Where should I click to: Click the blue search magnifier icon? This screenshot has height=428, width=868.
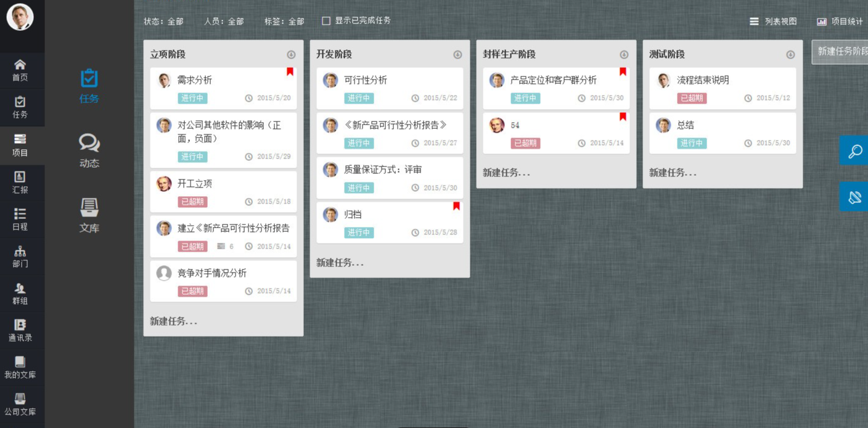(854, 151)
